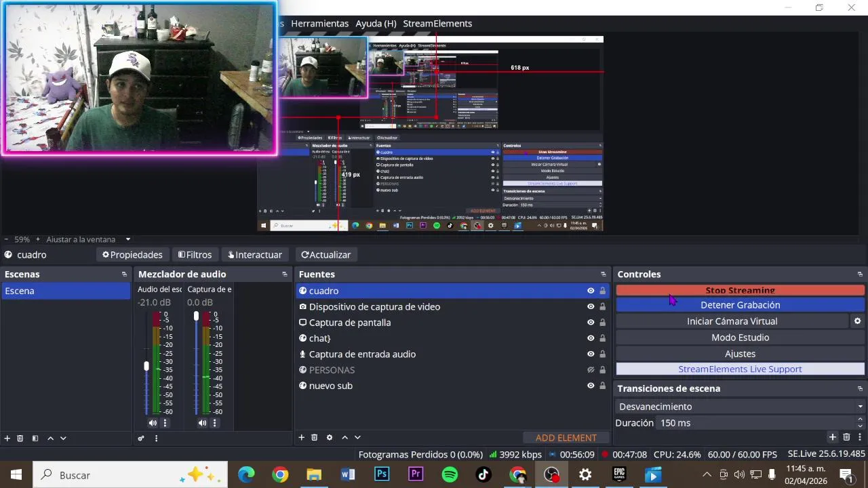The width and height of the screenshot is (868, 488).
Task: Undock the Escenas panel
Action: pyautogui.click(x=124, y=274)
